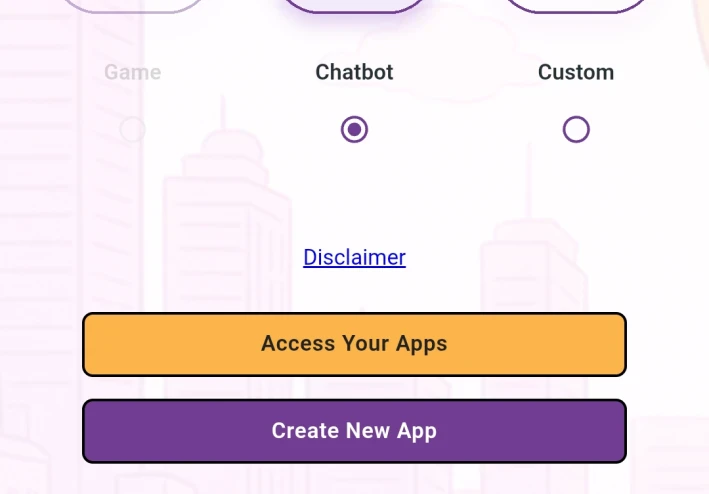Screen dimensions: 709x494
Task: Select the Chatbot radio button
Action: pos(354,130)
